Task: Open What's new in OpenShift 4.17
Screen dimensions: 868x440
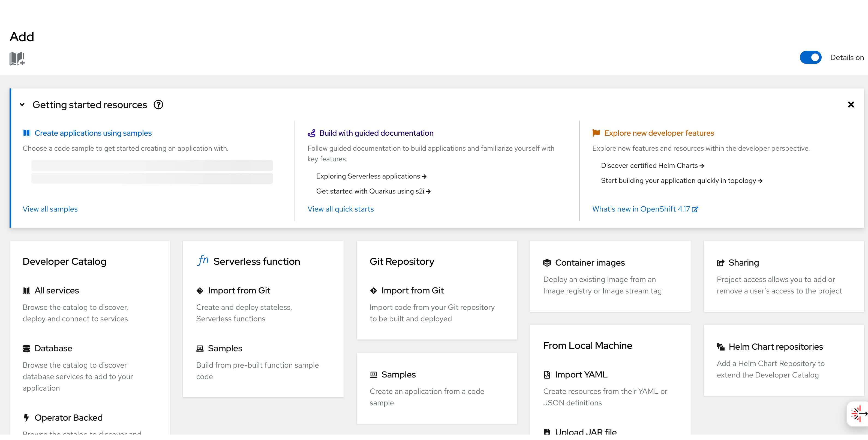Action: [645, 209]
